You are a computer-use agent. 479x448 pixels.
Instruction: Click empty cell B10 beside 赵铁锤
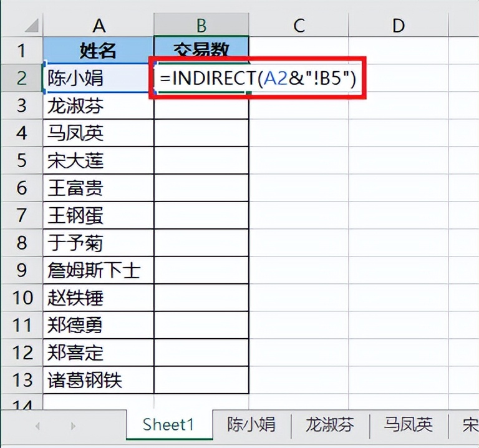click(x=201, y=298)
